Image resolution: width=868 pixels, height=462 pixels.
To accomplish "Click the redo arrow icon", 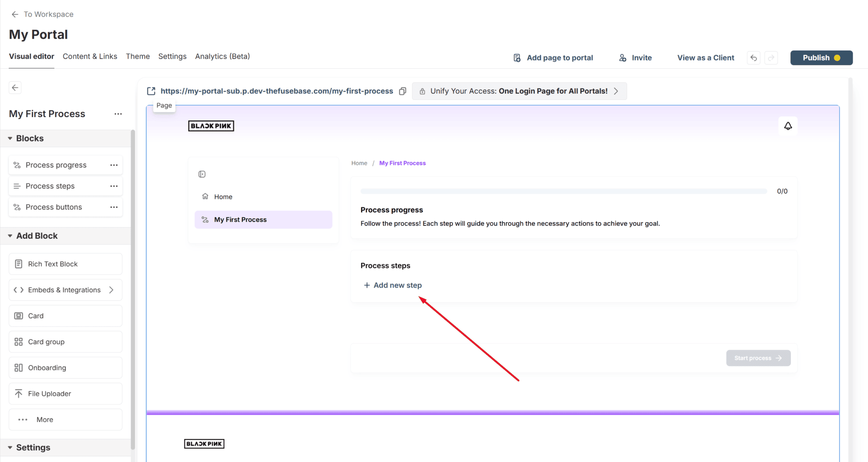I will 771,57.
